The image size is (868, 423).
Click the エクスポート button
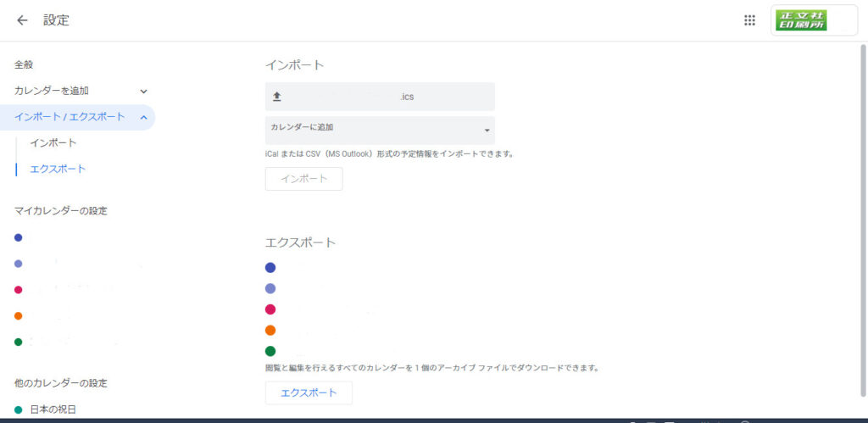point(309,392)
